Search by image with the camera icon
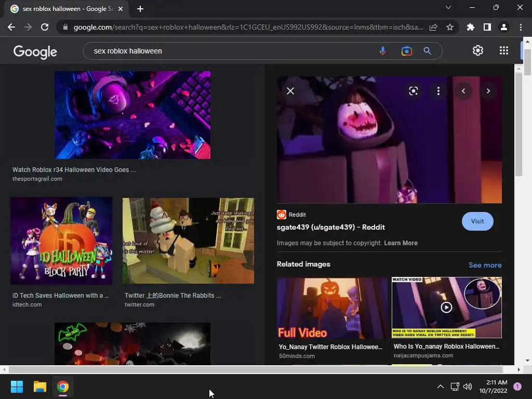The image size is (532, 399). [406, 51]
